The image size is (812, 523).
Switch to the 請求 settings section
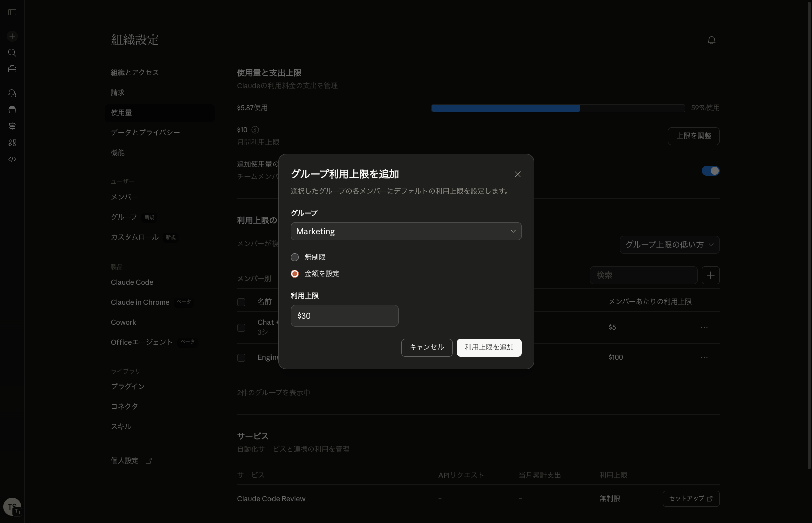(118, 92)
